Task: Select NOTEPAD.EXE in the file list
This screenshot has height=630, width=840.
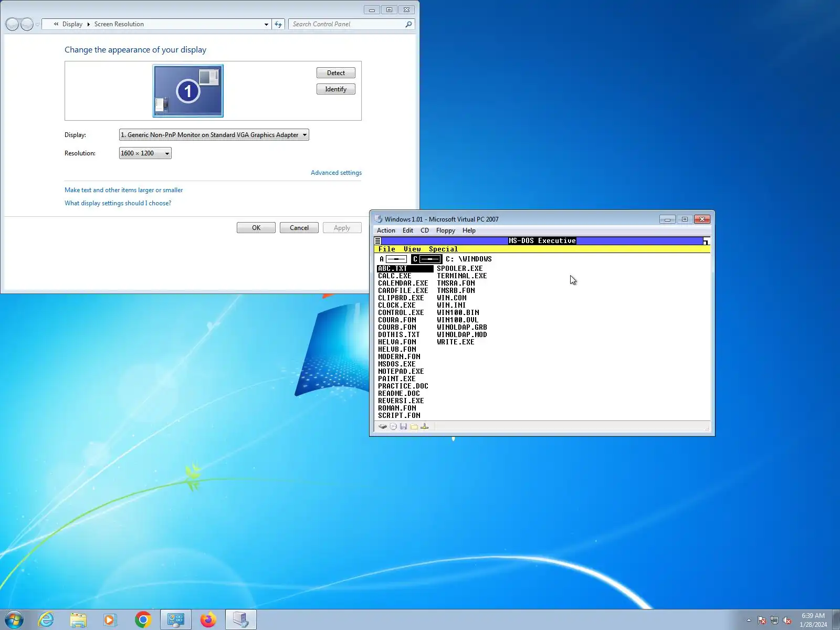Action: tap(401, 372)
